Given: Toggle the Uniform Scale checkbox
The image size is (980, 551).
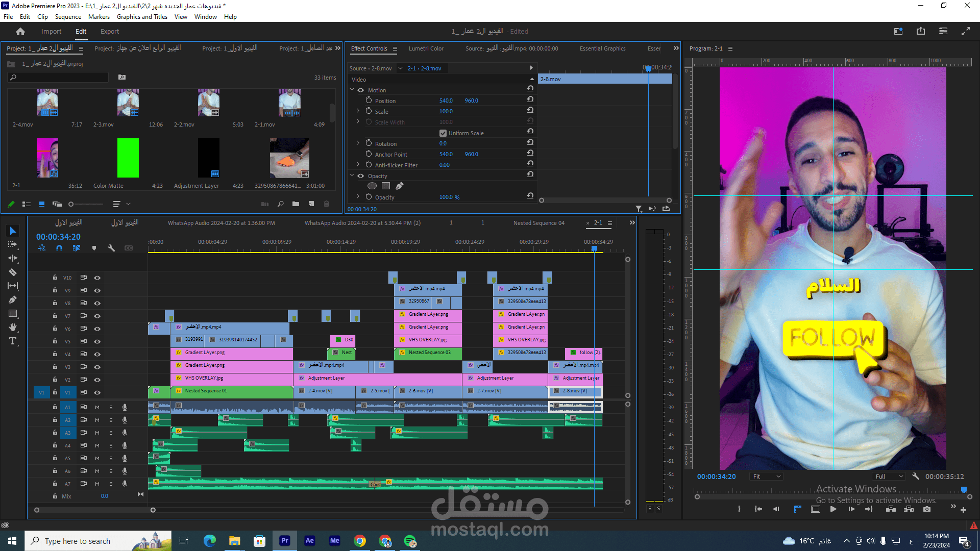Looking at the screenshot, I should [443, 133].
